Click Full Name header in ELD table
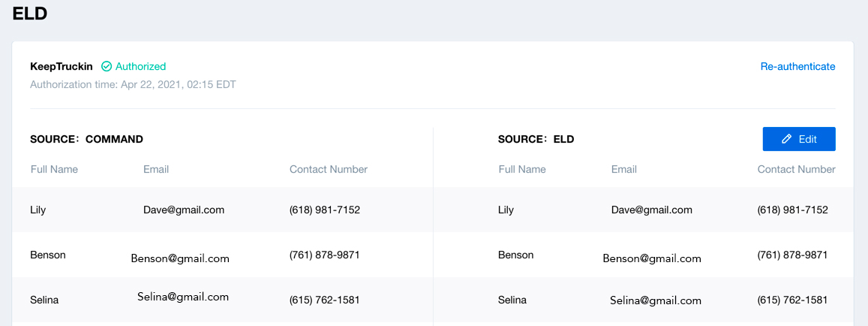The width and height of the screenshot is (868, 326). (522, 169)
